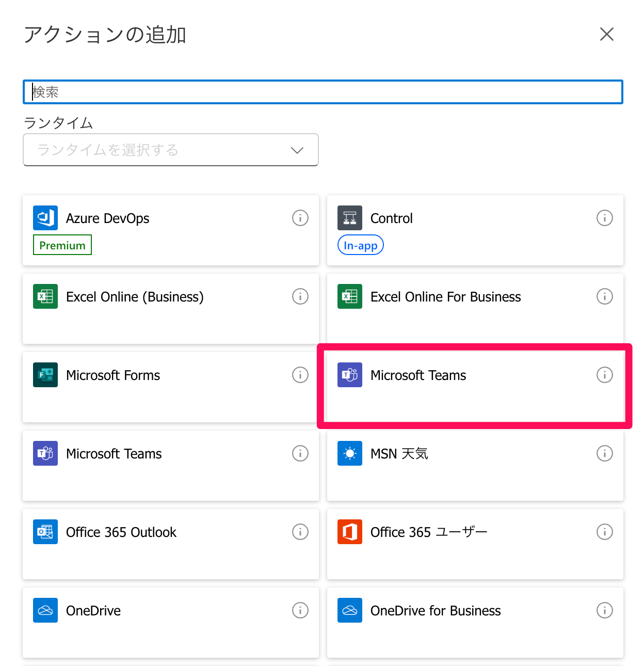The height and width of the screenshot is (666, 644).
Task: Show info for Excel Online (Business)
Action: click(x=300, y=296)
